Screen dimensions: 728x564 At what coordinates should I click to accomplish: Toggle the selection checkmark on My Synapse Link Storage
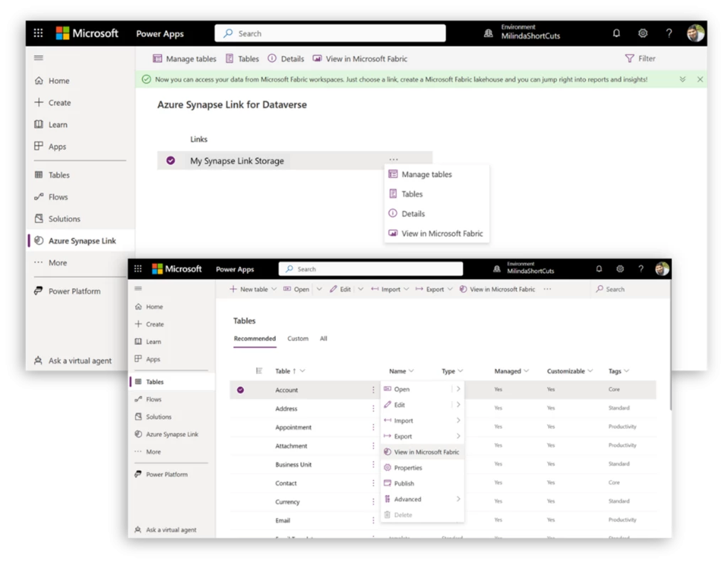tap(171, 161)
